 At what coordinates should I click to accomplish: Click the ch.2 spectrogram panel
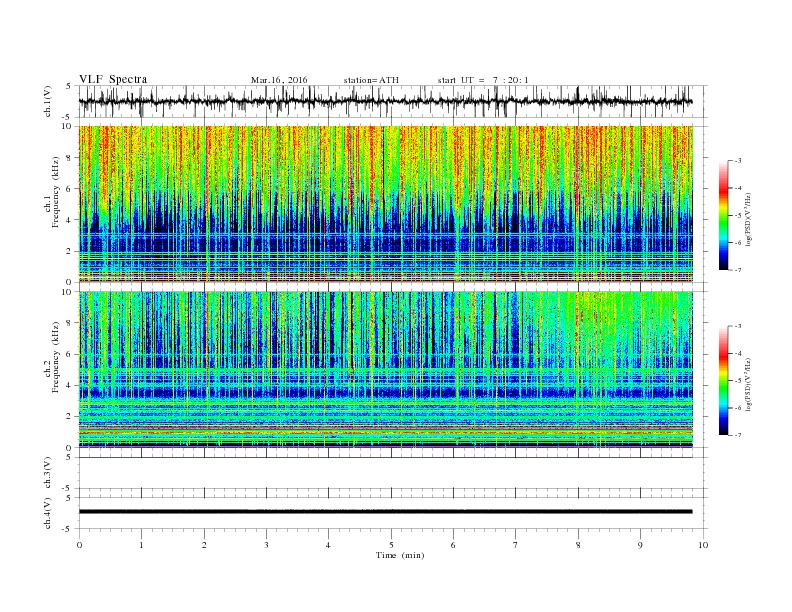(x=385, y=369)
